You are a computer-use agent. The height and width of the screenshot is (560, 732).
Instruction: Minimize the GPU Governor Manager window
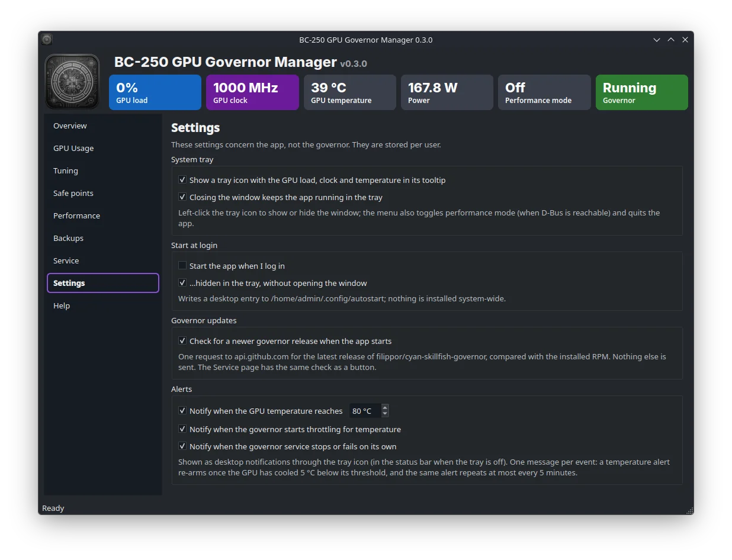click(x=657, y=40)
